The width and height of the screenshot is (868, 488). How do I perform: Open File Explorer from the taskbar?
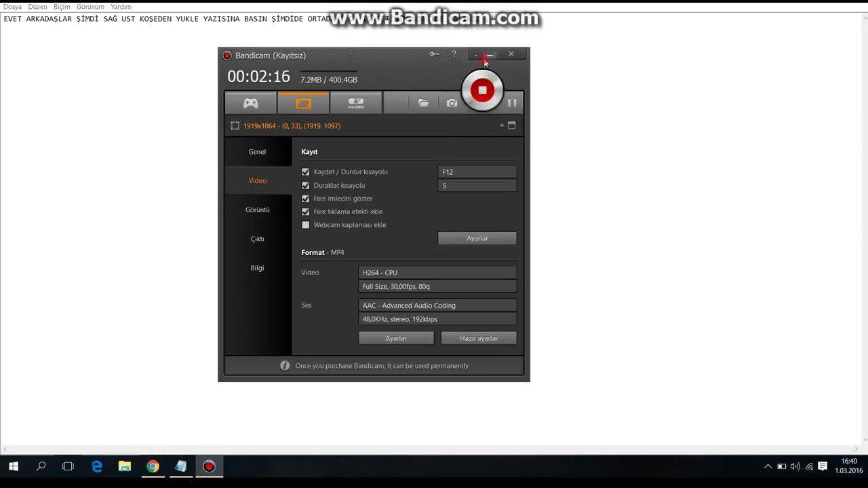[125, 466]
